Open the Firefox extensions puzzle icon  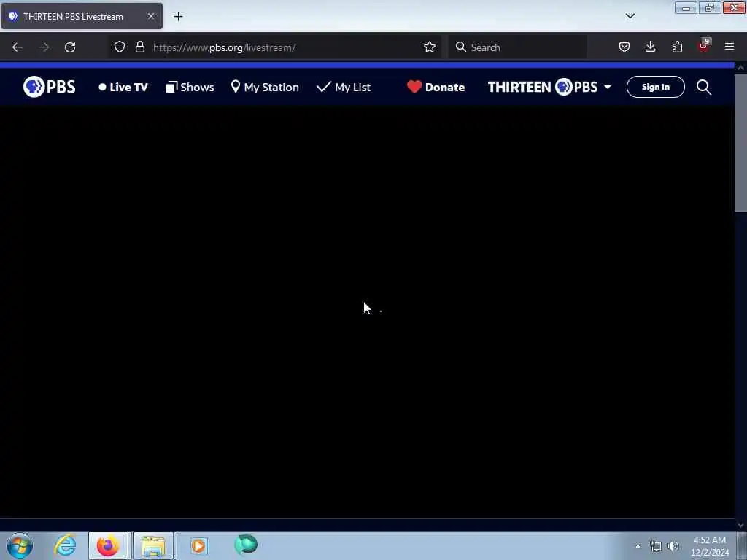677,47
